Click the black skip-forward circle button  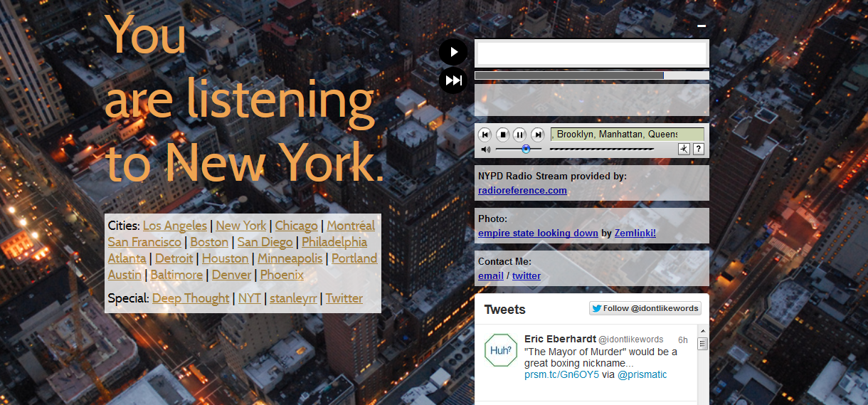453,80
